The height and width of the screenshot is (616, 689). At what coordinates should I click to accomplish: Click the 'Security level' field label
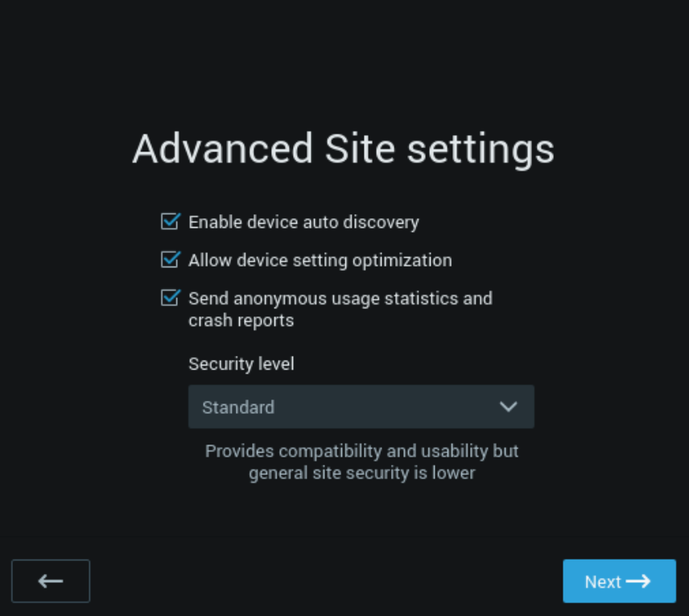tap(241, 364)
